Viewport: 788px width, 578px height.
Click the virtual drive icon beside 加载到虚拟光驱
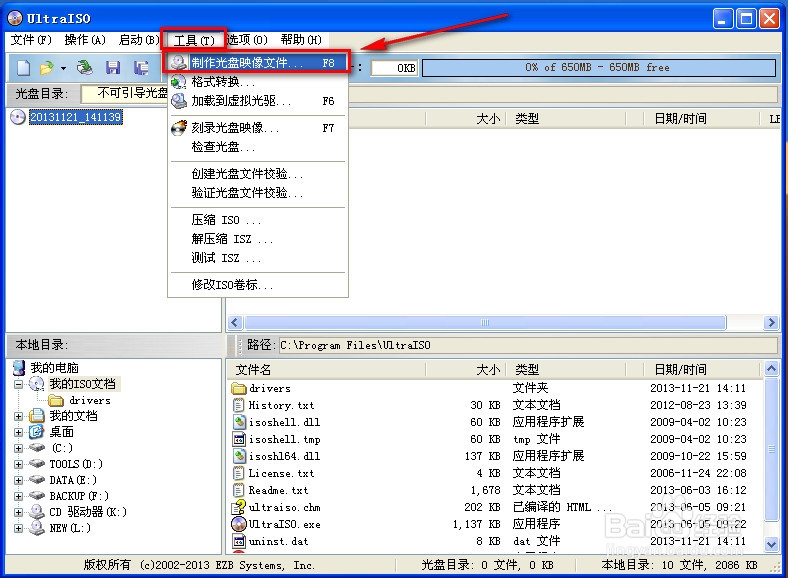coord(178,101)
